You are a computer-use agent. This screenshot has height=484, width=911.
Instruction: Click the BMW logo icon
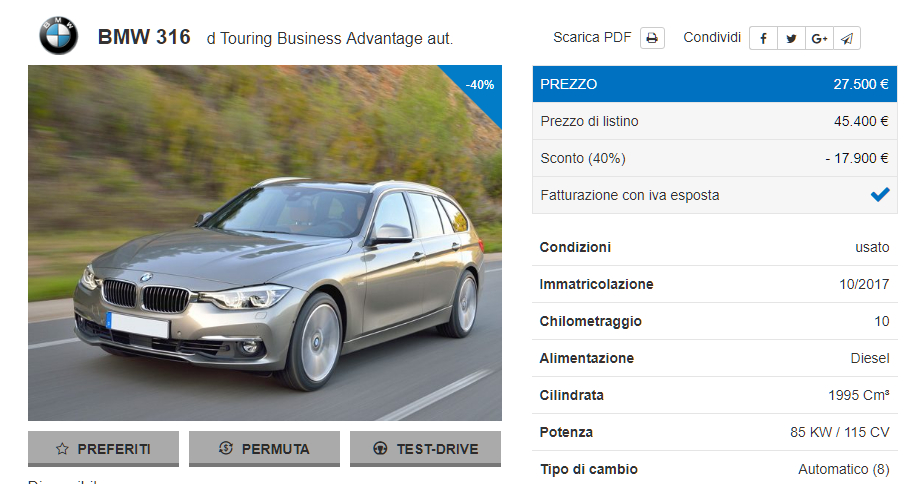(x=58, y=35)
